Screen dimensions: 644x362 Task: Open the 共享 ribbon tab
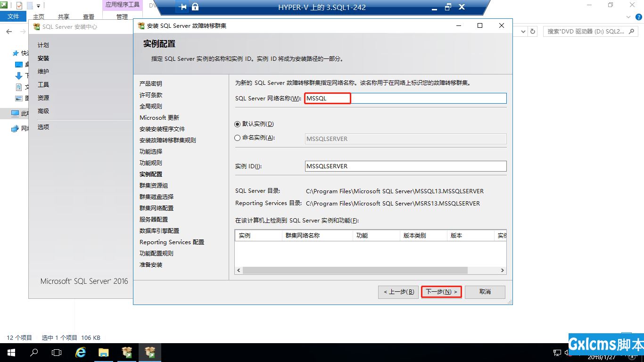64,16
